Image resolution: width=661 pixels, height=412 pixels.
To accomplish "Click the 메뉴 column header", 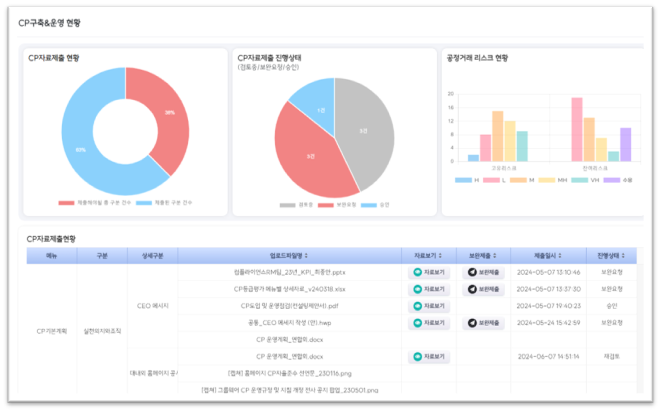I will coord(52,256).
